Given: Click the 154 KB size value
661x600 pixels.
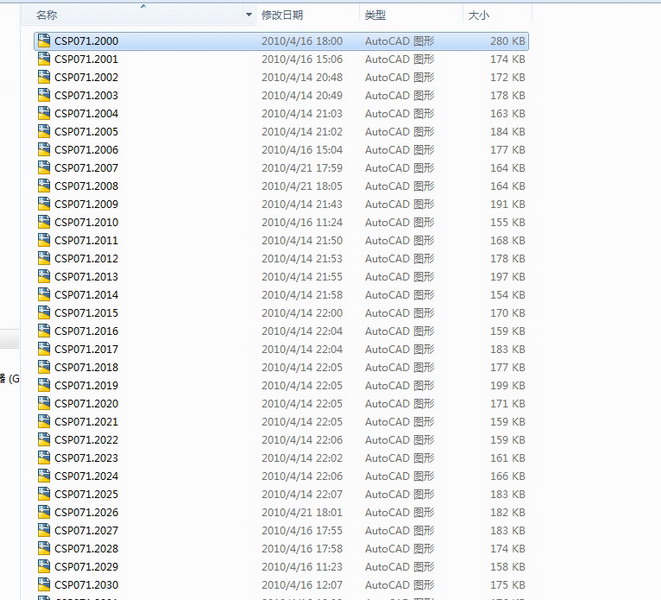Looking at the screenshot, I should 508,295.
